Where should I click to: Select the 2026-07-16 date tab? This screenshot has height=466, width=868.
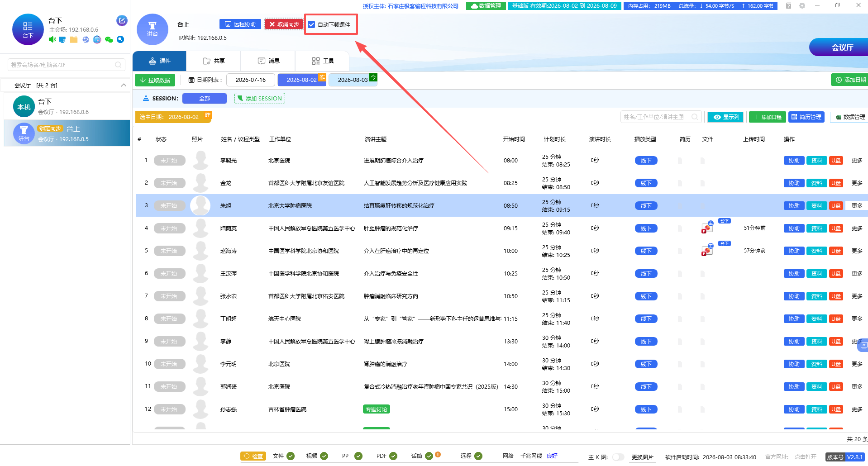[x=251, y=80]
